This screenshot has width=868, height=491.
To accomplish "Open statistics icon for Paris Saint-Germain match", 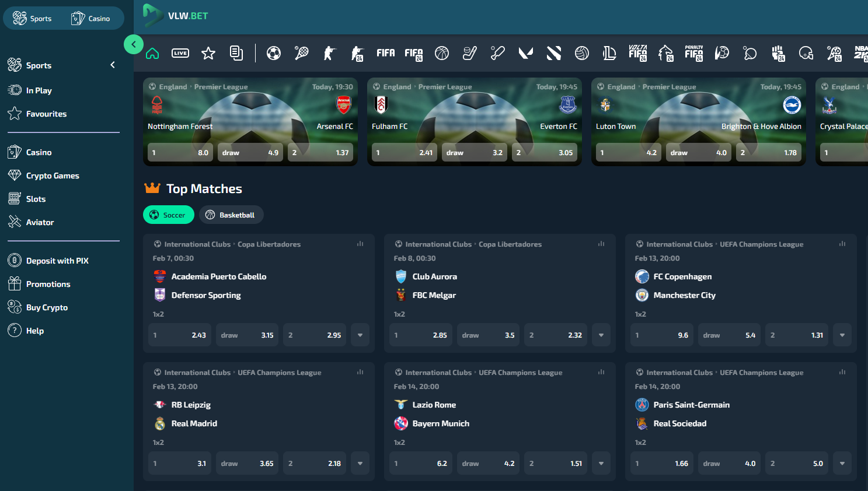I will click(x=842, y=372).
